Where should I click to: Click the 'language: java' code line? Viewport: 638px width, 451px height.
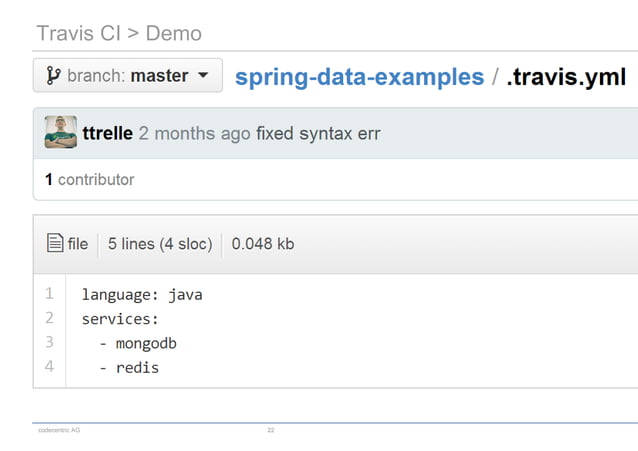click(142, 295)
